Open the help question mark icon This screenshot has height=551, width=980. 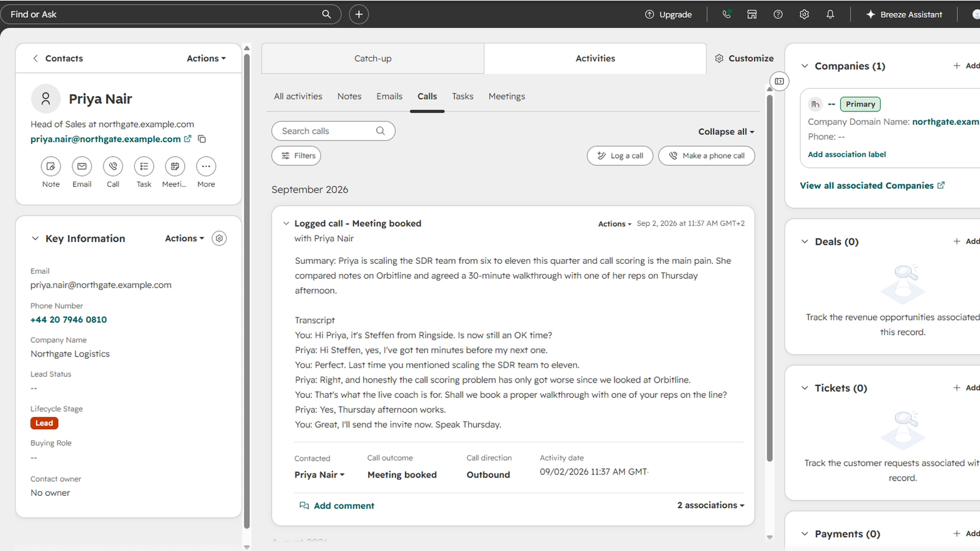click(x=778, y=14)
